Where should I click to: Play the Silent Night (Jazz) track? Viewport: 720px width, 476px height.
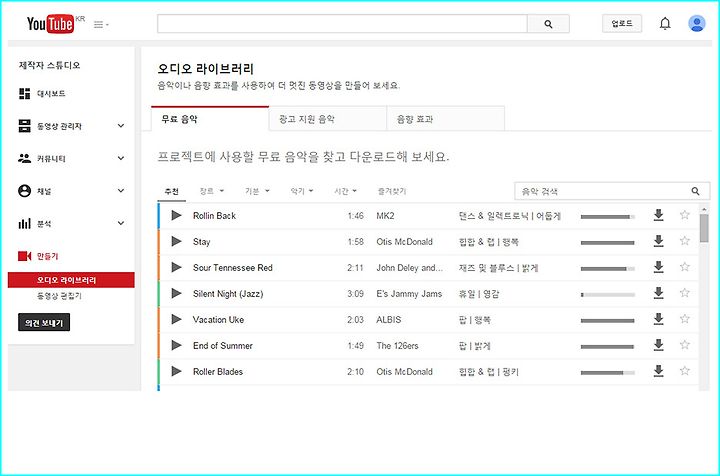(x=176, y=293)
